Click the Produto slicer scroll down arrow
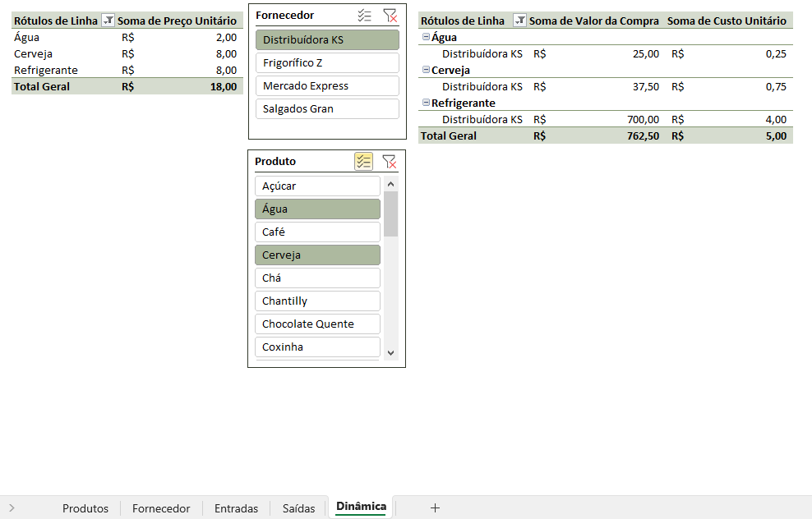The image size is (812, 519). click(391, 353)
